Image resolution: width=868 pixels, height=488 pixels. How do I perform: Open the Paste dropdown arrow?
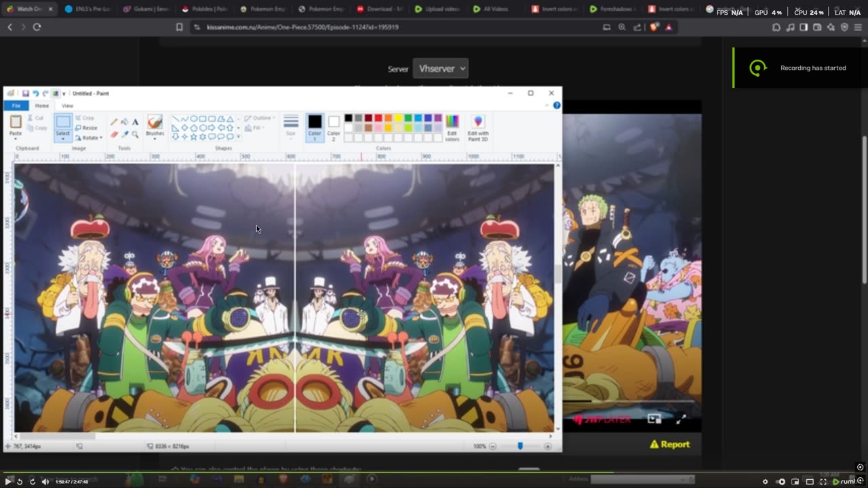pyautogui.click(x=15, y=138)
